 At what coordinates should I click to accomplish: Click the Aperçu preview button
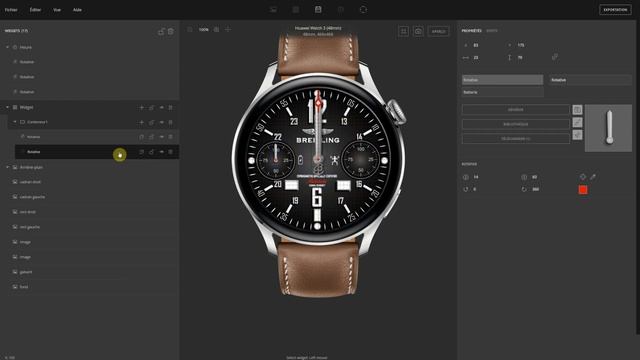[x=438, y=31]
